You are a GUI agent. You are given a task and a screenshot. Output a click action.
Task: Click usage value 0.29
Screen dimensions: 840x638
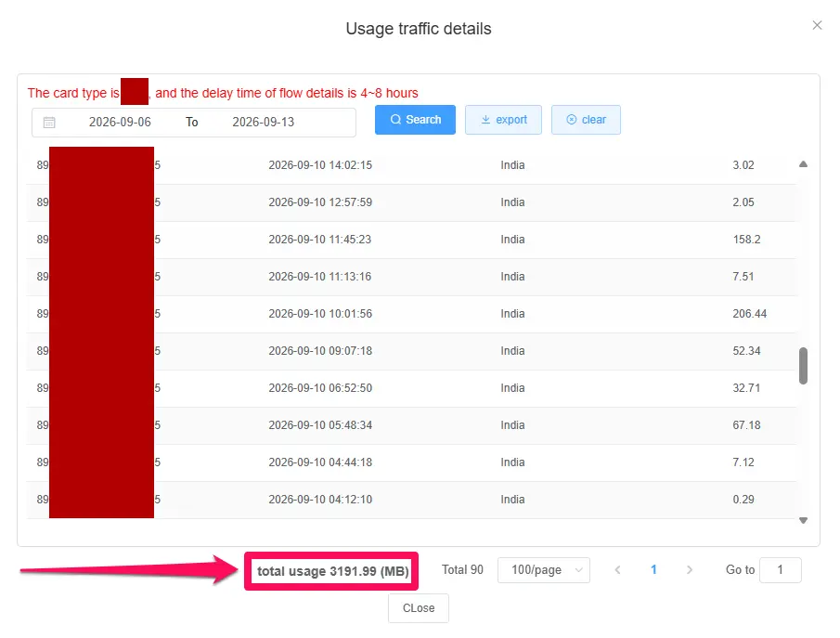(743, 499)
